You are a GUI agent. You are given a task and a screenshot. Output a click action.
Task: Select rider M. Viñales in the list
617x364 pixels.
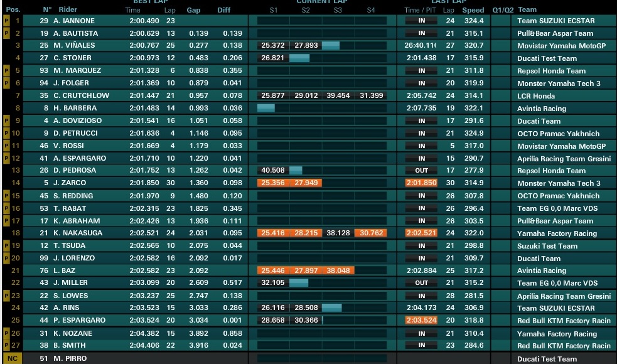(x=74, y=46)
